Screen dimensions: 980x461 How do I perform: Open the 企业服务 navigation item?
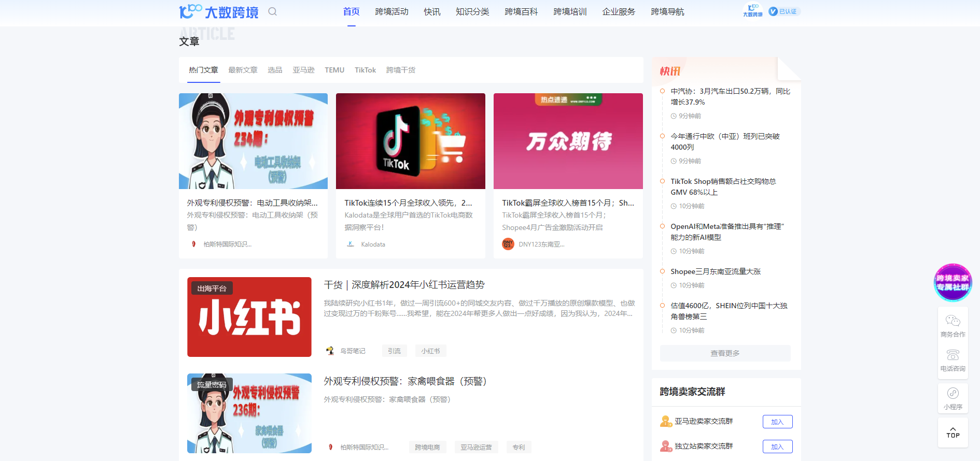point(619,11)
